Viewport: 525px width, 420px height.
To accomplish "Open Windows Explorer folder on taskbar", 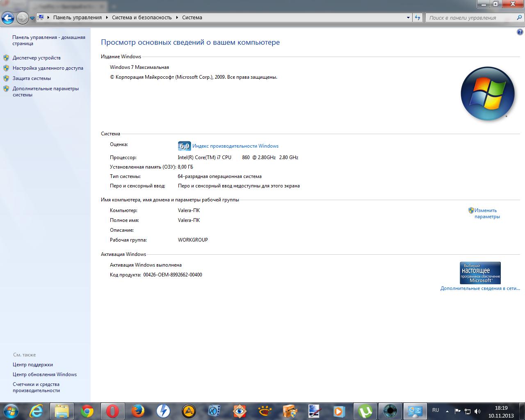I will coord(62,411).
